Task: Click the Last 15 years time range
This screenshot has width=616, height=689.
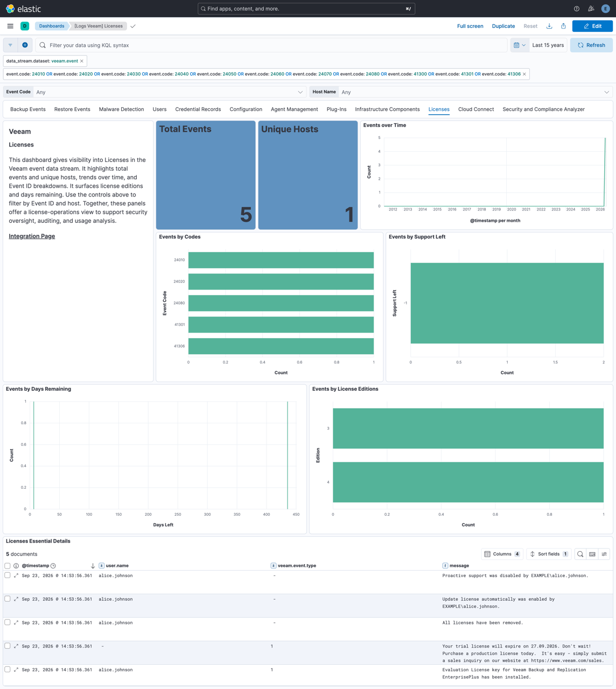Action: click(548, 45)
